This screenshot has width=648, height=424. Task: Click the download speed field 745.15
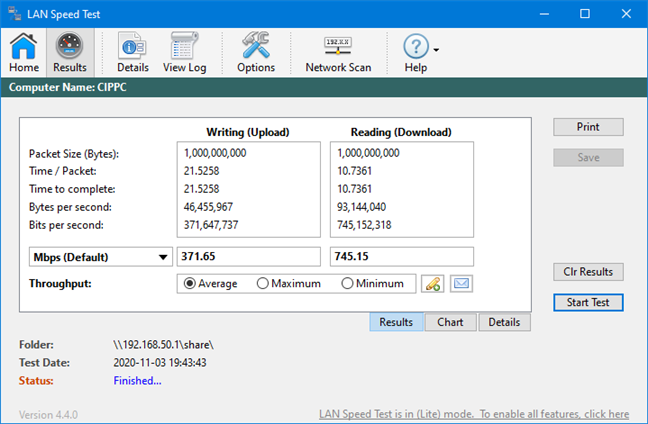point(402,257)
